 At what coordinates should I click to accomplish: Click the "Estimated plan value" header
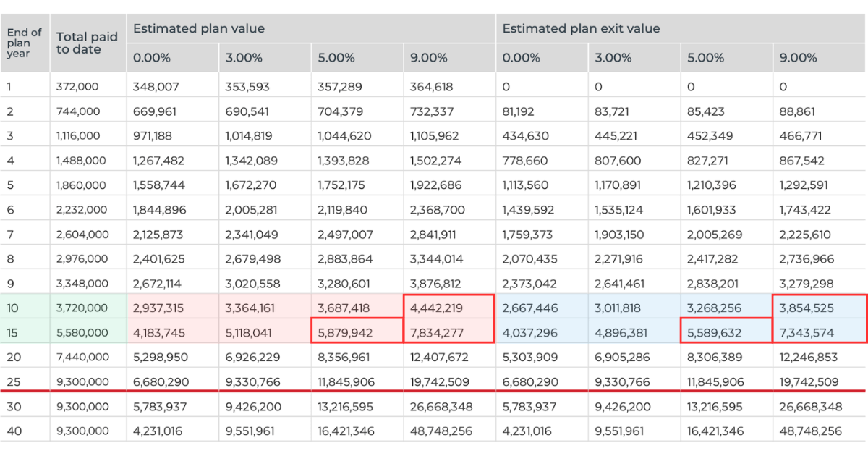pos(199,29)
